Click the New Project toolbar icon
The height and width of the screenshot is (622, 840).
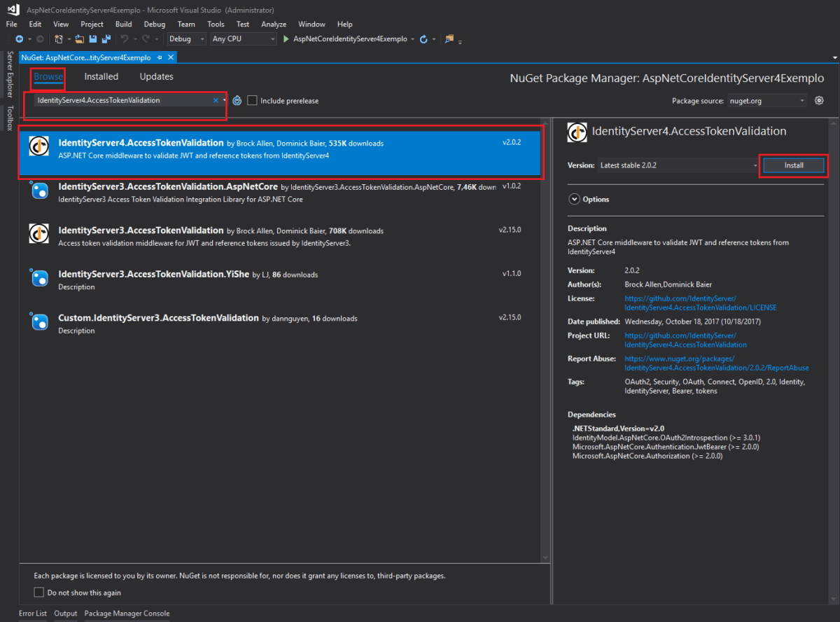click(x=59, y=39)
